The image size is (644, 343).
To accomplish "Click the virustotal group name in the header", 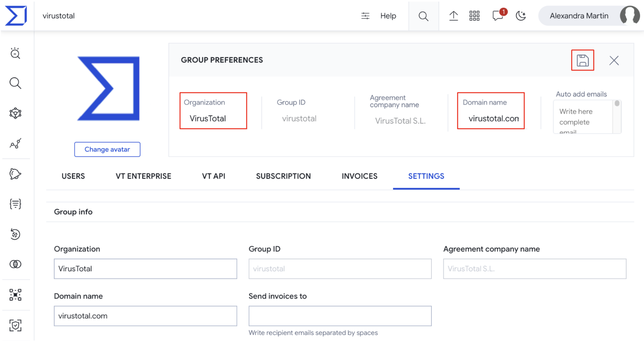I will [59, 16].
